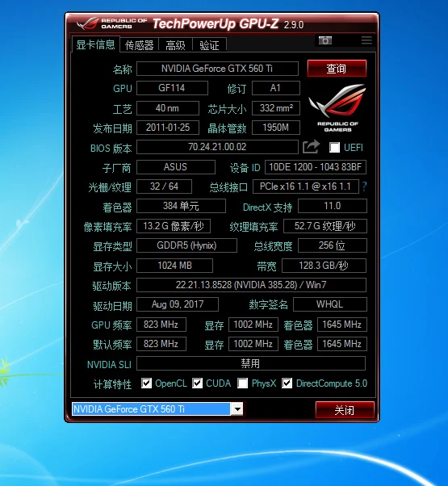Toggle the CUDA checkbox
The image size is (448, 486).
click(197, 383)
